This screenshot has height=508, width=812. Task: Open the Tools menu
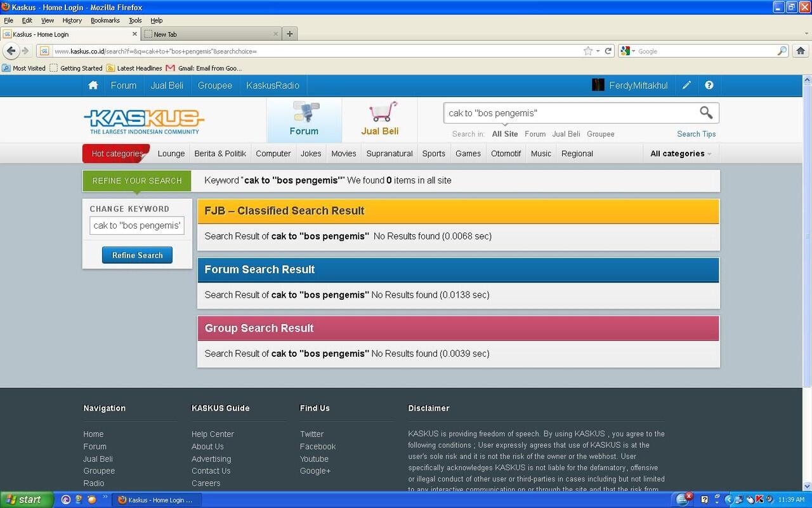pyautogui.click(x=135, y=20)
